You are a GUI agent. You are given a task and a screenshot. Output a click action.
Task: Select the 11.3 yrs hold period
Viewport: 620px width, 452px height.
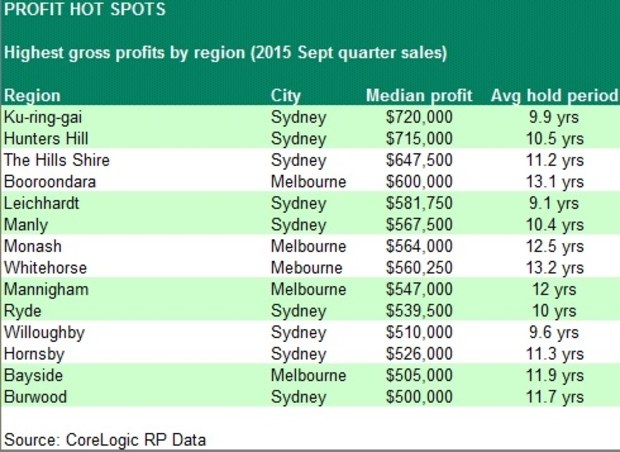point(554,354)
